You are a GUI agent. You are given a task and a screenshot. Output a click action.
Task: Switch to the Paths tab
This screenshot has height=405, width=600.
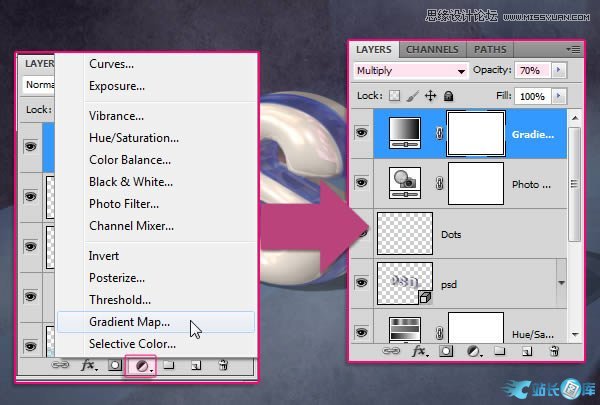(x=490, y=49)
